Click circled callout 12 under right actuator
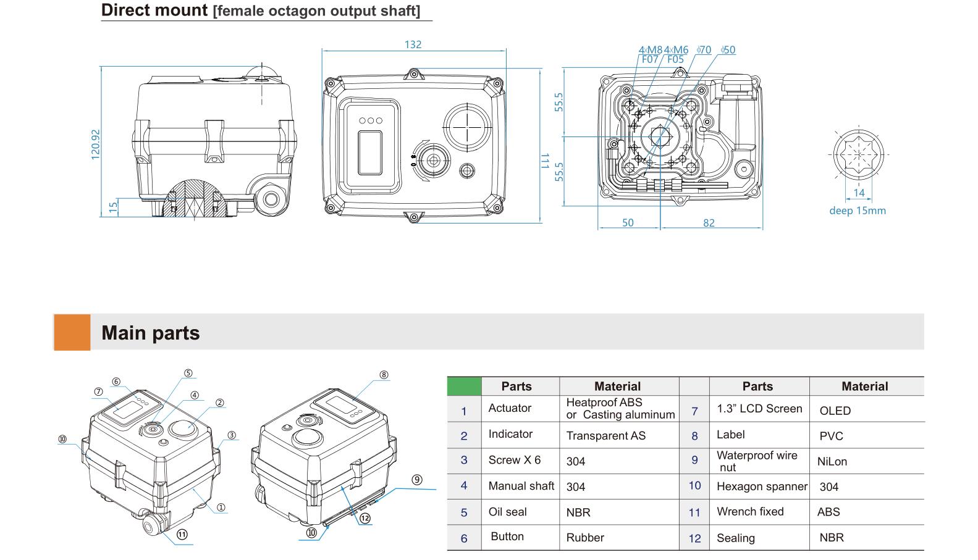This screenshot has width=978, height=560. 365,517
